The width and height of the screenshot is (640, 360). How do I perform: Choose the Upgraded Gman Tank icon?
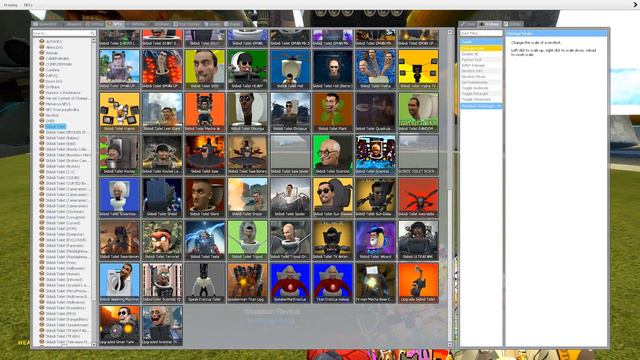click(x=120, y=325)
